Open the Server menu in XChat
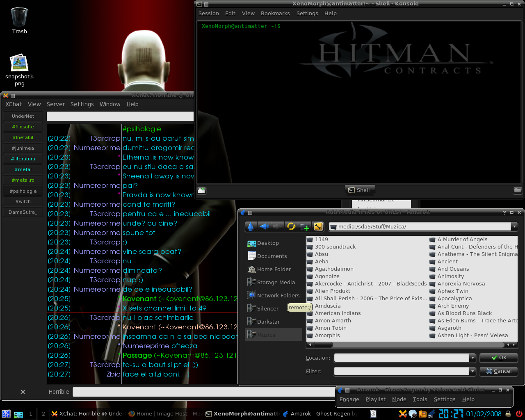 click(x=56, y=104)
